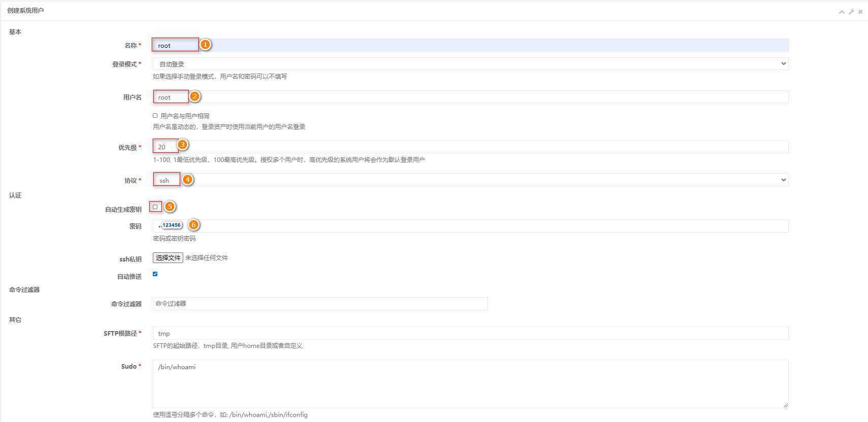Click the hint 如果选择手动登录模式 text
Screen dimensions: 868x422
pos(220,77)
